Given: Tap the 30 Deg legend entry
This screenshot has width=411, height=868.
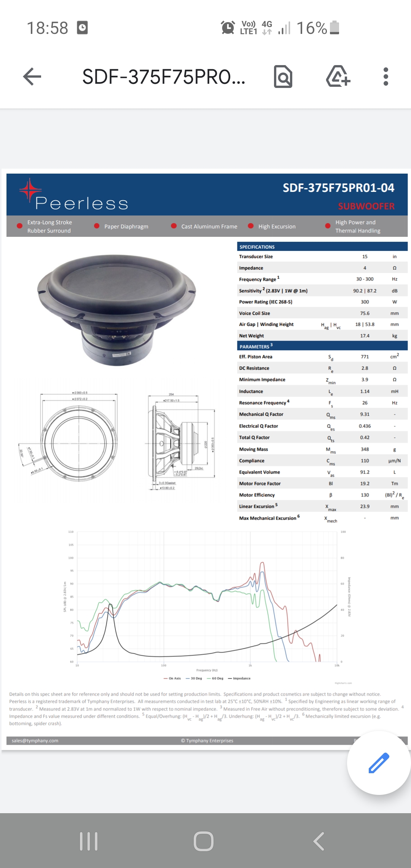Looking at the screenshot, I should click(194, 678).
